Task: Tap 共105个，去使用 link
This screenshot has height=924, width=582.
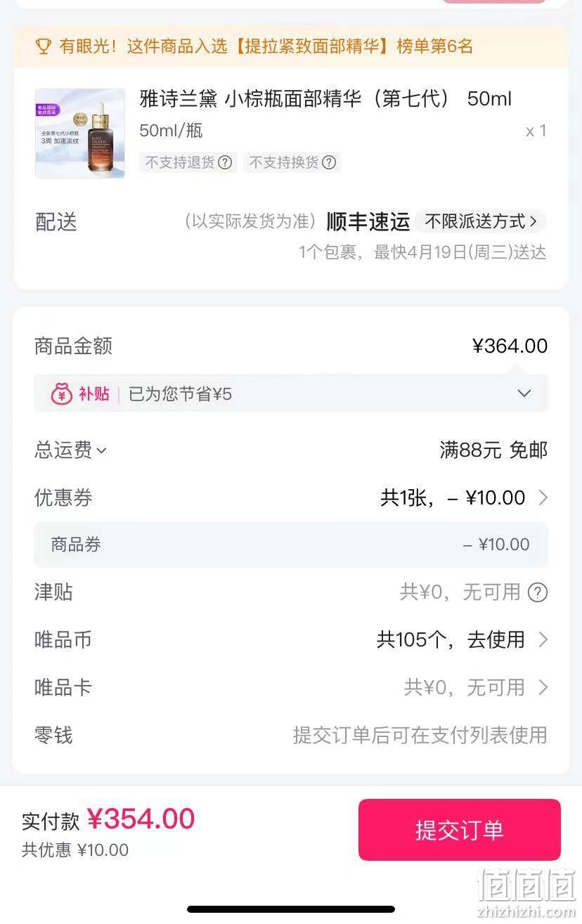Action: 451,639
